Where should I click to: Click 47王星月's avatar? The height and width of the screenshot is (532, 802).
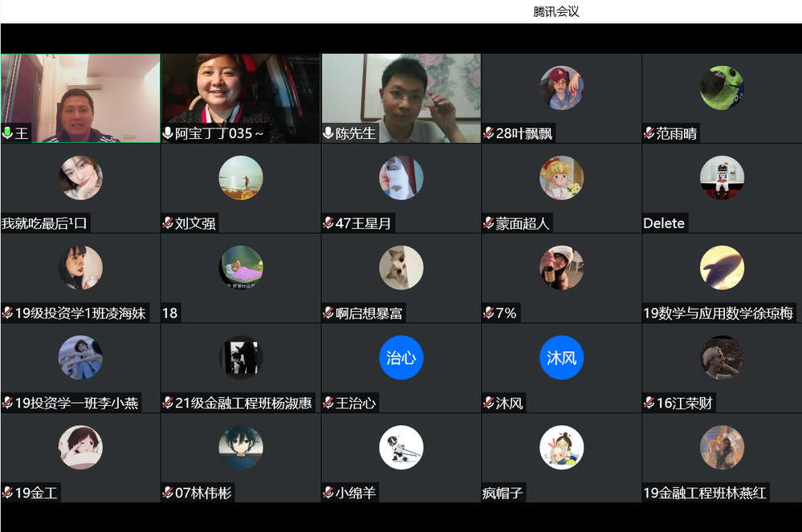[x=401, y=178]
